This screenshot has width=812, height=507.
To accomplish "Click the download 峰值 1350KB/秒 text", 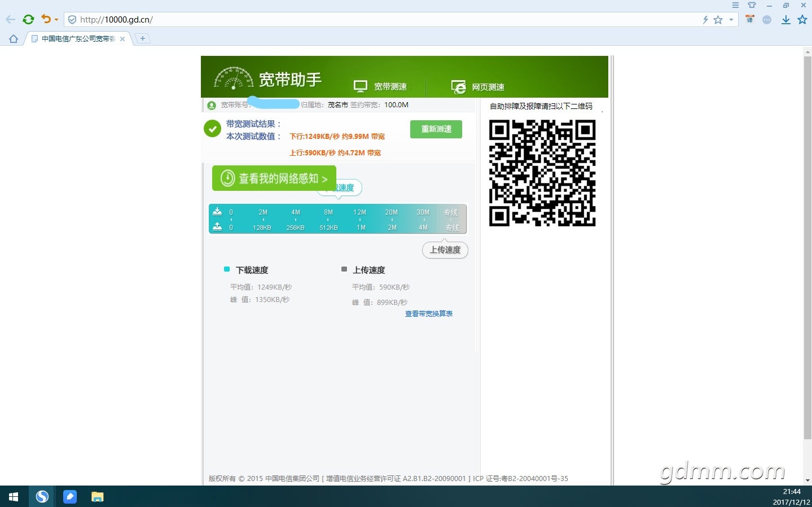I will click(x=260, y=300).
